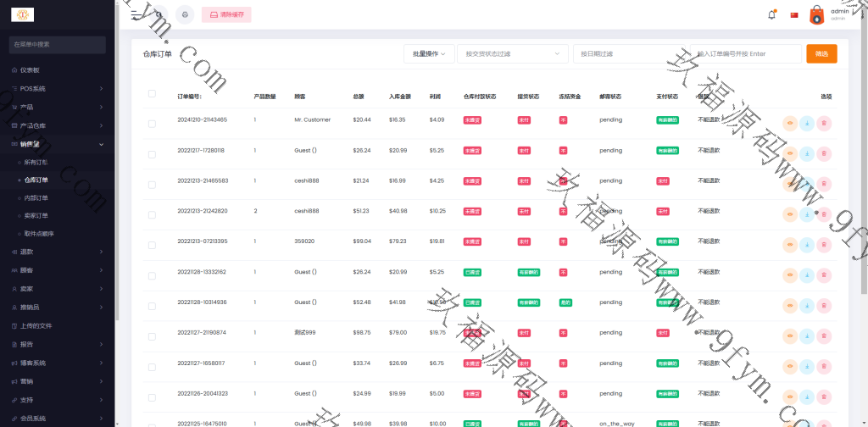Select checkbox for order 20221213-07213395
Image resolution: width=868 pixels, height=427 pixels.
tap(152, 246)
